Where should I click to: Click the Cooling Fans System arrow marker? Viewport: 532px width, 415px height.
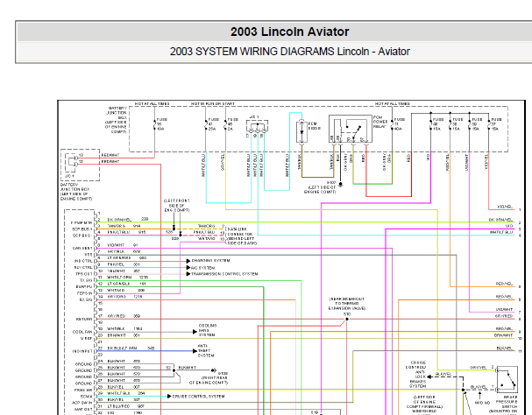click(x=195, y=332)
